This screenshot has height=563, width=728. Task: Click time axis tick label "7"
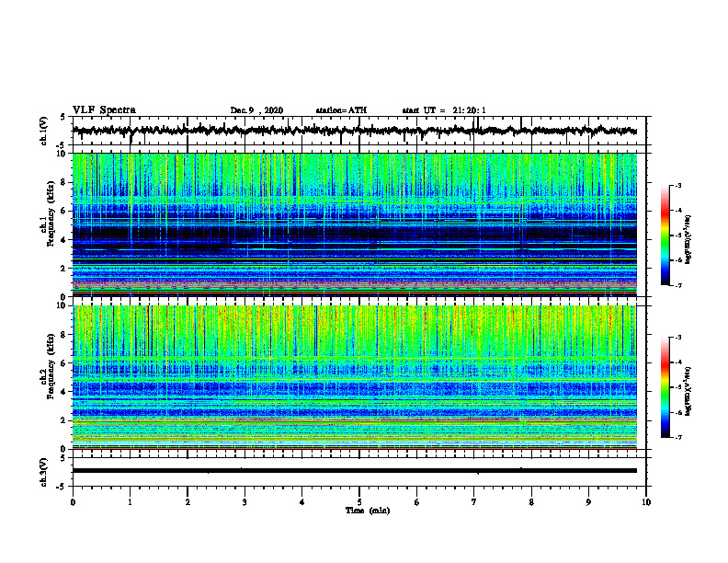[x=474, y=502]
